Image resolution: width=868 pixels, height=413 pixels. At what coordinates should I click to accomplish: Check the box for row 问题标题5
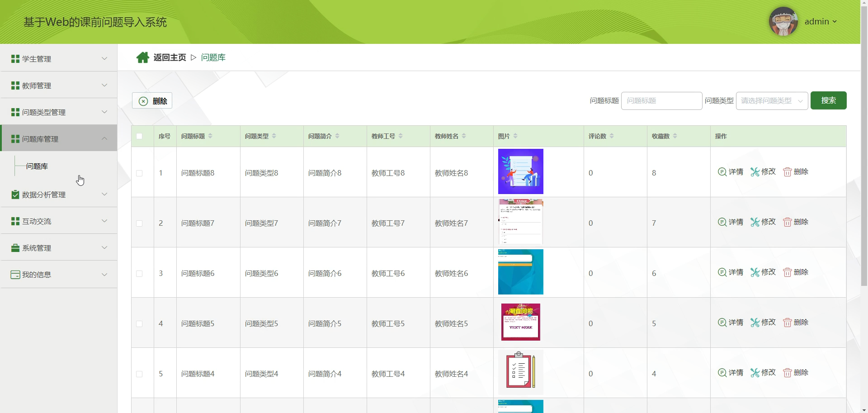[x=139, y=324]
